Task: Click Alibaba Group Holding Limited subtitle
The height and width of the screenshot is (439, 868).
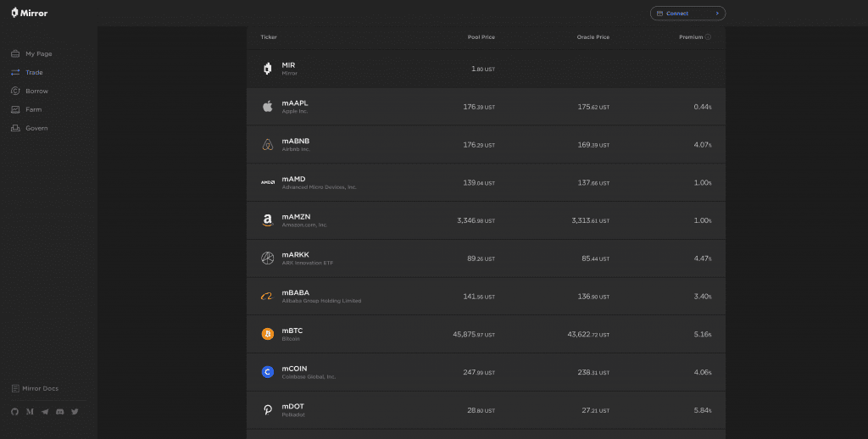Action: point(321,301)
